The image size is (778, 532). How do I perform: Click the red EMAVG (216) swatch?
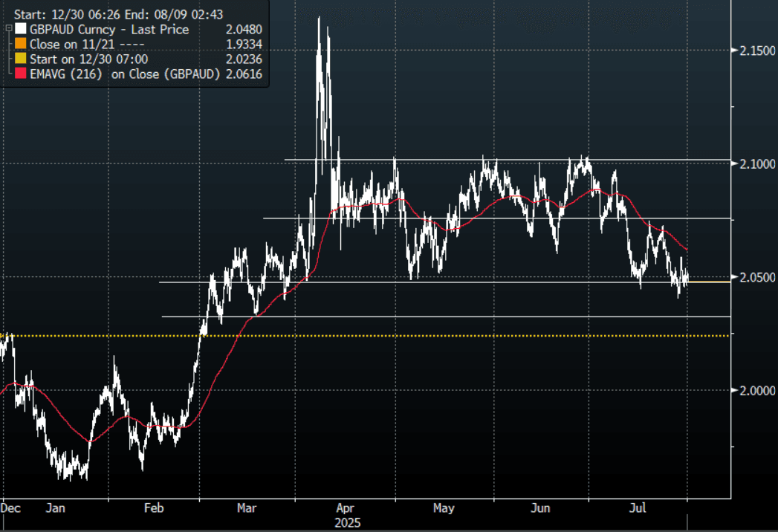[x=20, y=74]
